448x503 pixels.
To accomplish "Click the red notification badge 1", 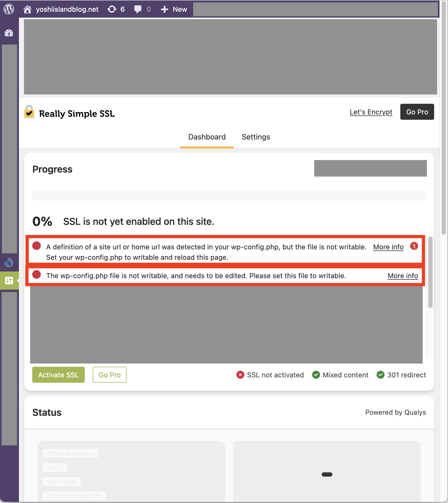I will pos(414,246).
